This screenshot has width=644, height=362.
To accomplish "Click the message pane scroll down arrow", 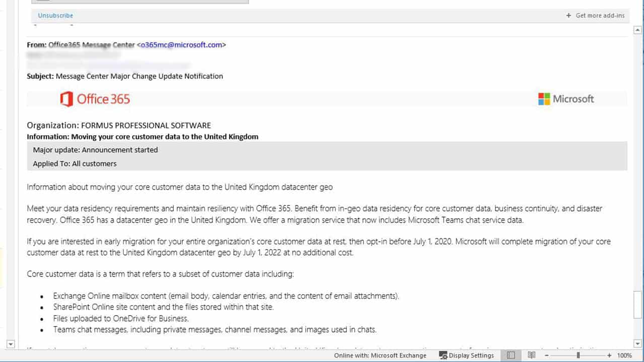I will (637, 344).
